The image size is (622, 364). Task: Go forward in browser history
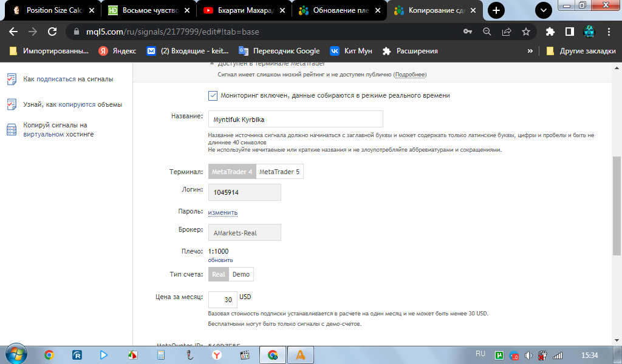pyautogui.click(x=33, y=32)
